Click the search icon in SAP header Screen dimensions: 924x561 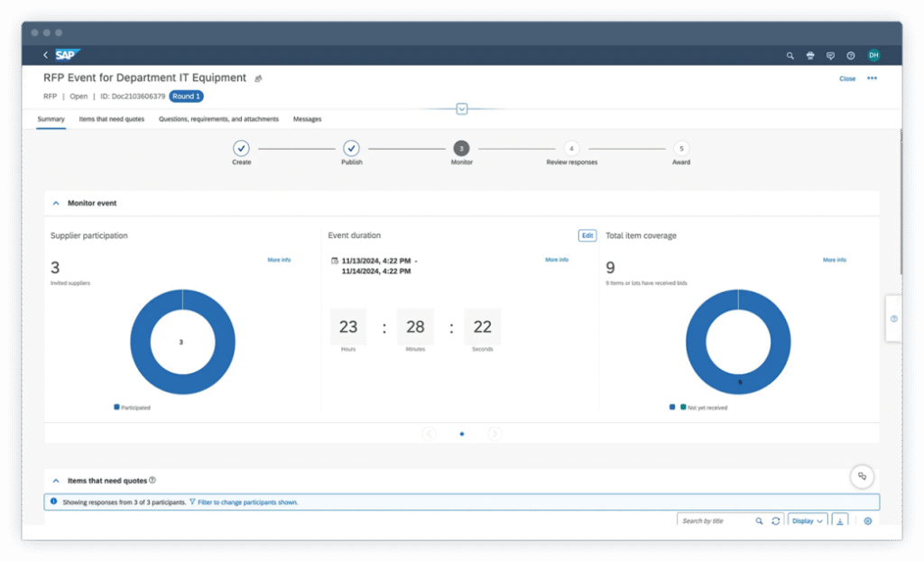click(790, 56)
